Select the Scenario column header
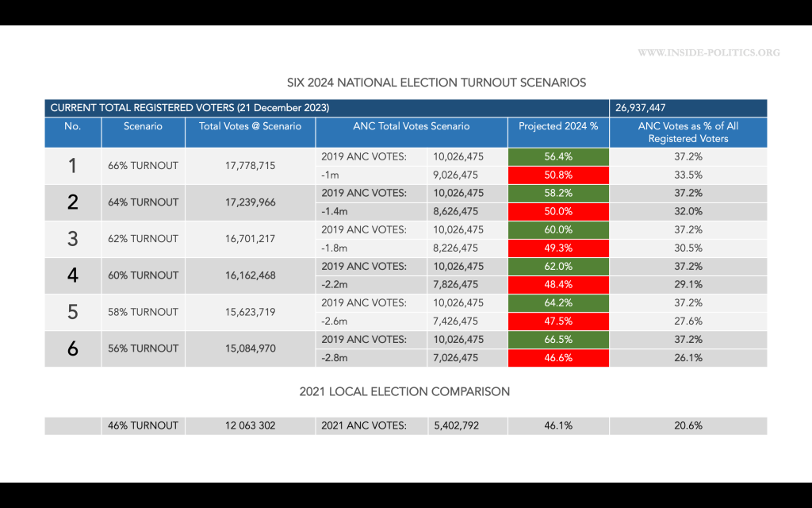 coord(143,126)
